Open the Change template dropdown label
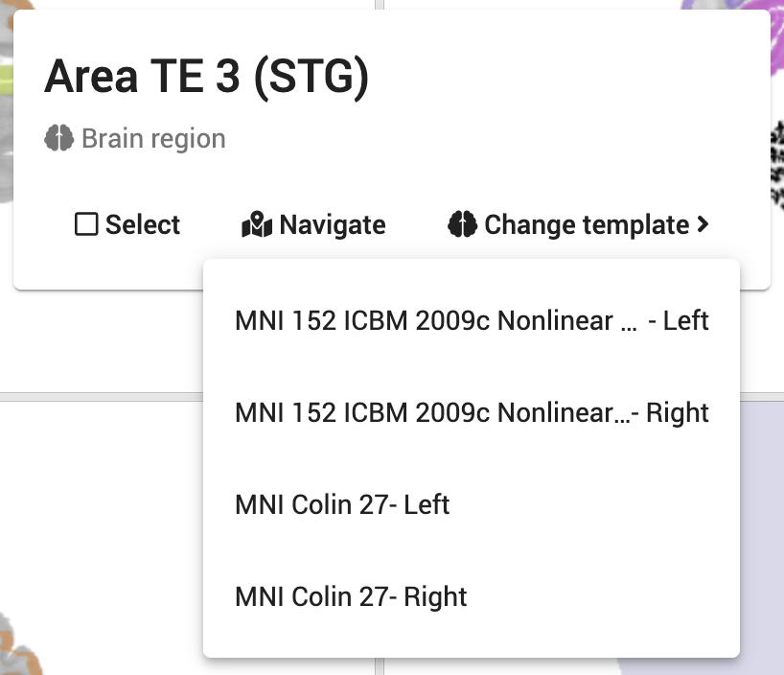Viewport: 784px width, 675px height. (587, 225)
